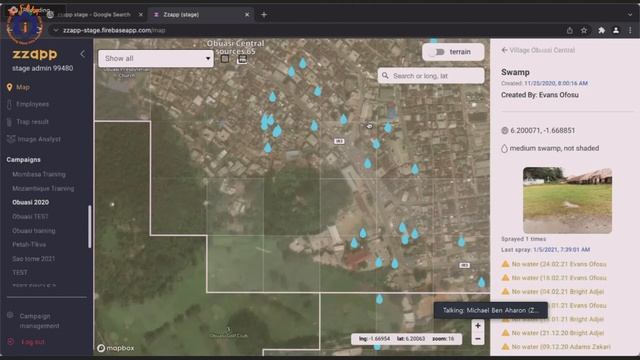
Task: Select the Petah-Tikva campaign
Action: 29,244
